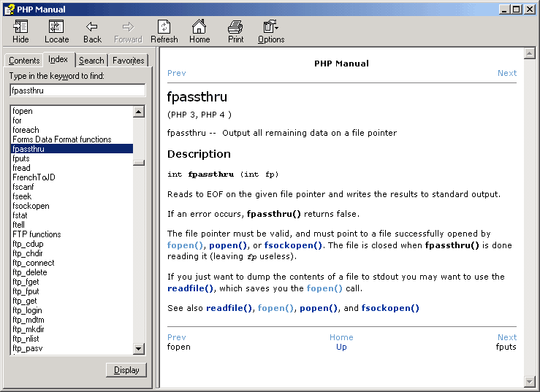Open the Favorites tab
Viewport: 540px width, 392px height.
[x=129, y=61]
